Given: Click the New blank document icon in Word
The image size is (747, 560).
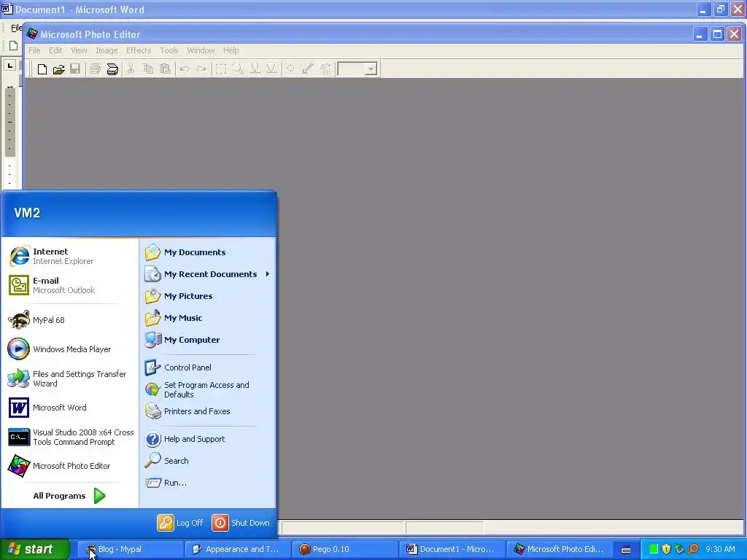Looking at the screenshot, I should pyautogui.click(x=13, y=46).
